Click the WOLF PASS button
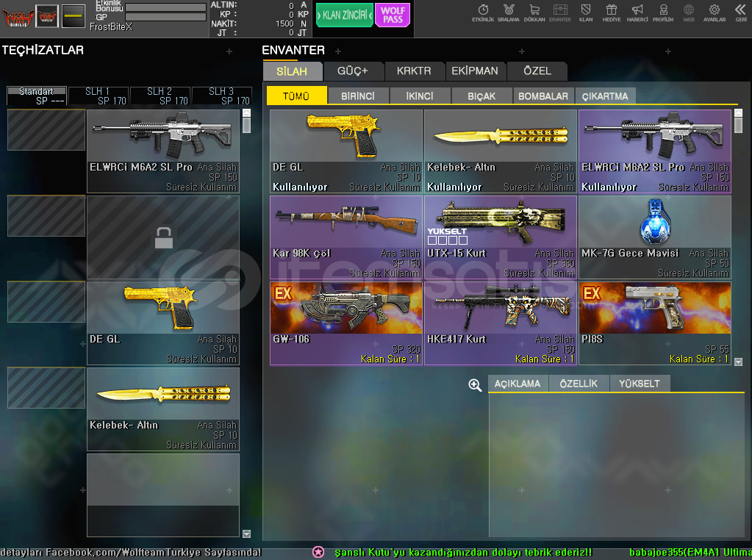Image resolution: width=752 pixels, height=560 pixels. (x=393, y=15)
